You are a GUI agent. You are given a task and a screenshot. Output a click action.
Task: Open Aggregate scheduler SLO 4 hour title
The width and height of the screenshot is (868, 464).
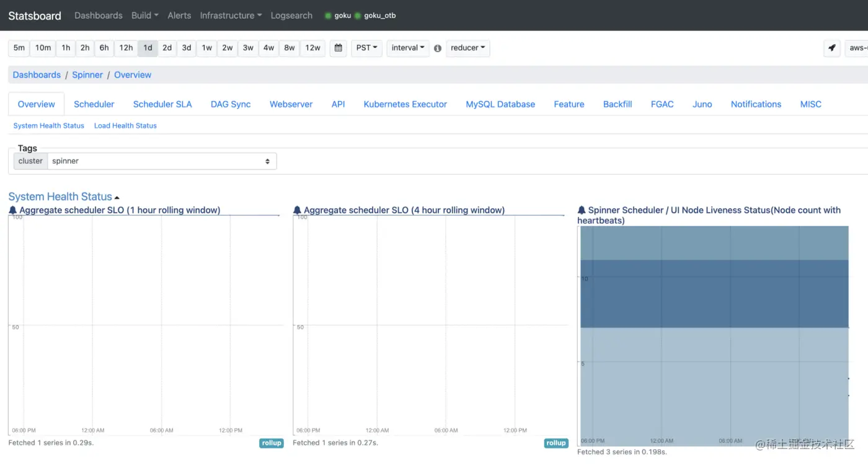[x=404, y=210]
